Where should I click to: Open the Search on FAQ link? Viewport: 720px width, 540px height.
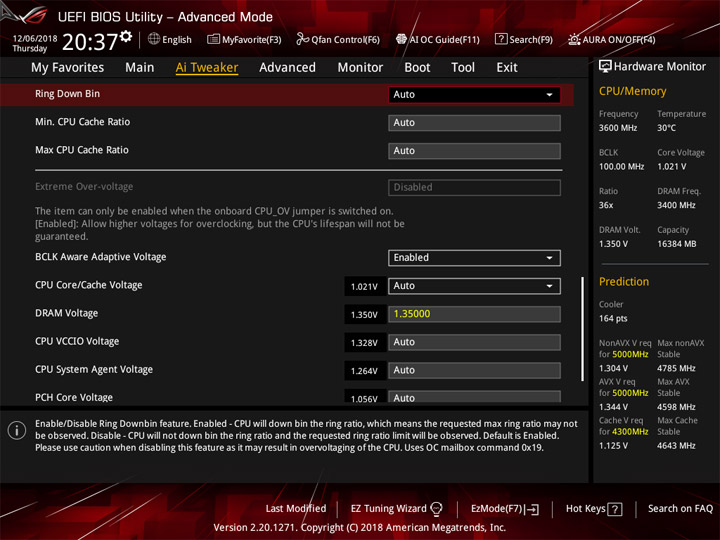(680, 509)
